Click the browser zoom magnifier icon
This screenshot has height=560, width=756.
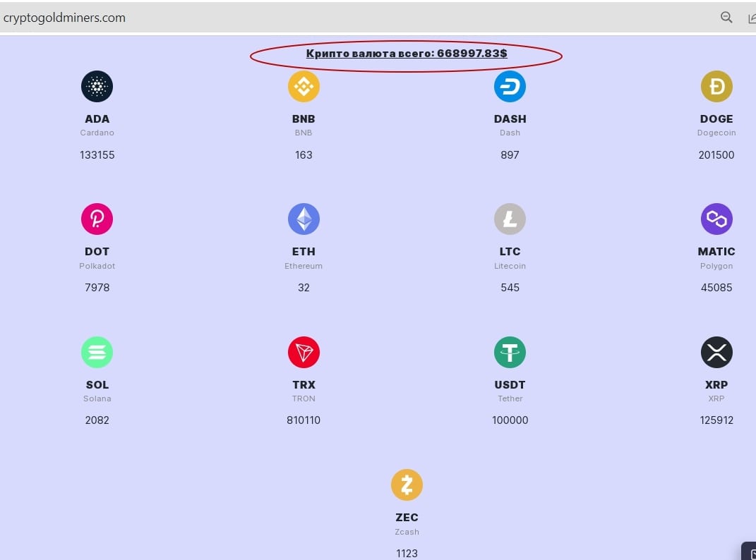[726, 18]
